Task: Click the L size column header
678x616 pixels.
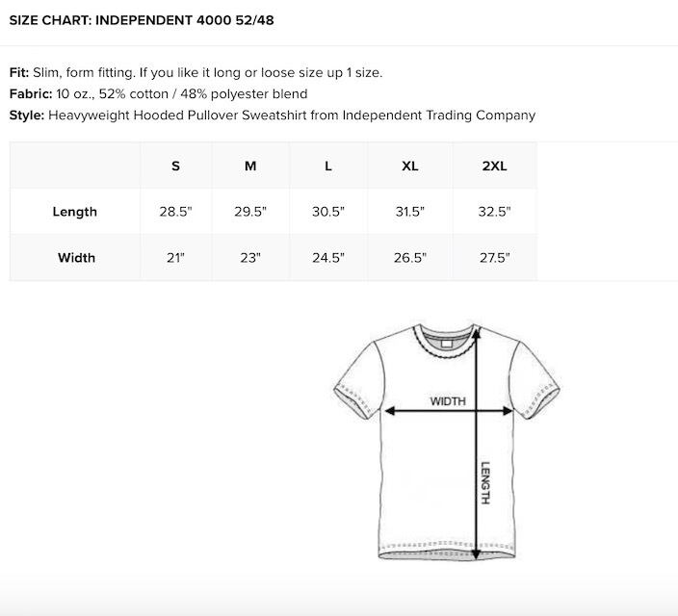Action: click(x=328, y=166)
